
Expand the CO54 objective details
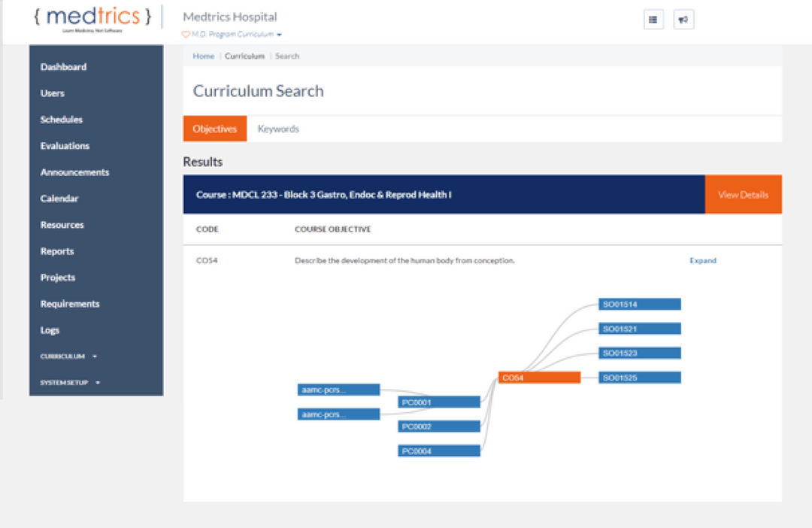coord(702,259)
